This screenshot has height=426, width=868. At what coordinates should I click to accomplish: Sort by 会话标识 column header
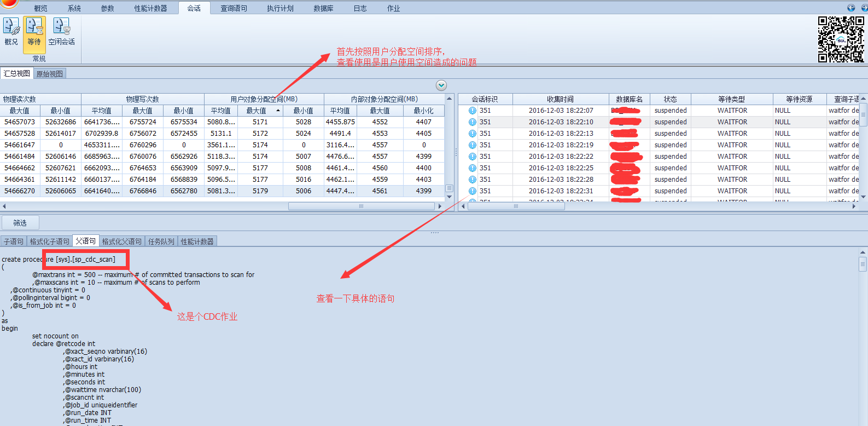(485, 99)
